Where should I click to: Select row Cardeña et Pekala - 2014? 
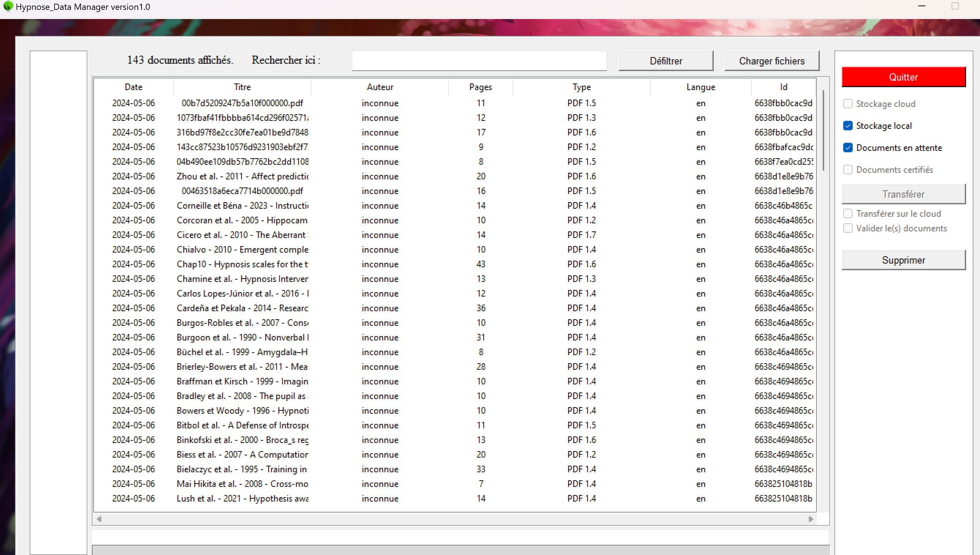pos(455,308)
